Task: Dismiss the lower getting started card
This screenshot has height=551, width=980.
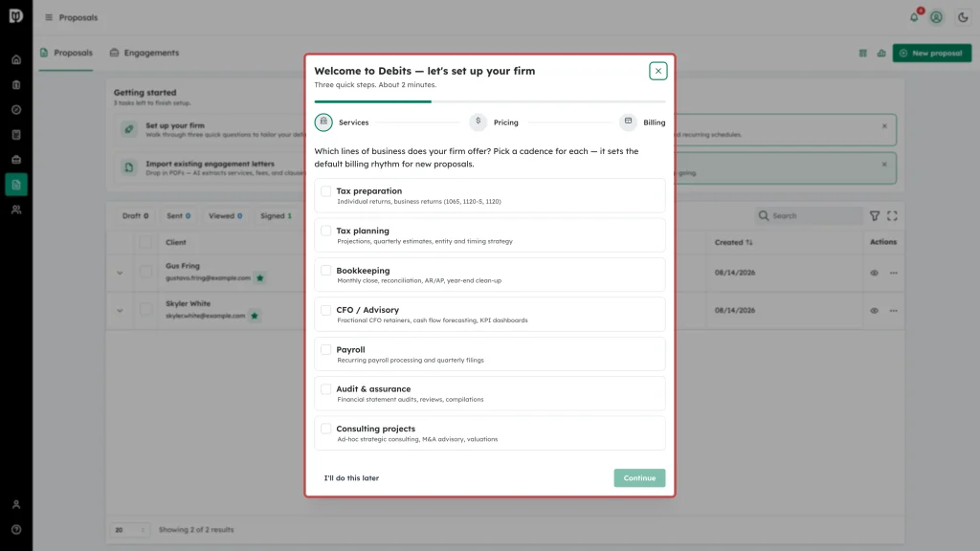Action: click(884, 165)
